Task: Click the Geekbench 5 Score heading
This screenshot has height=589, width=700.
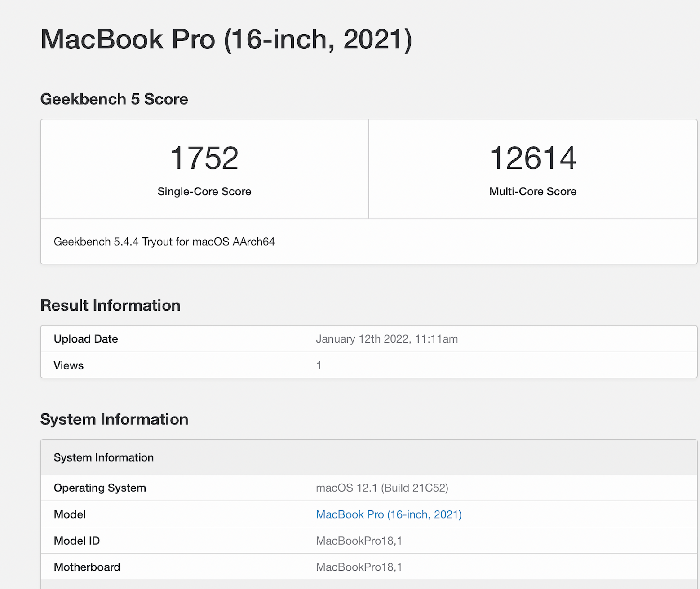Action: click(114, 99)
